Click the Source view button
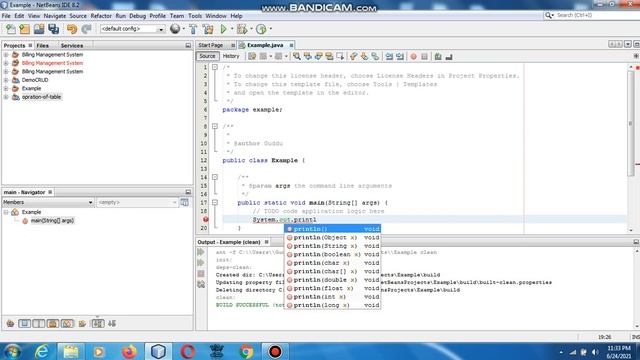Image resolution: width=640 pixels, height=360 pixels. (x=207, y=56)
